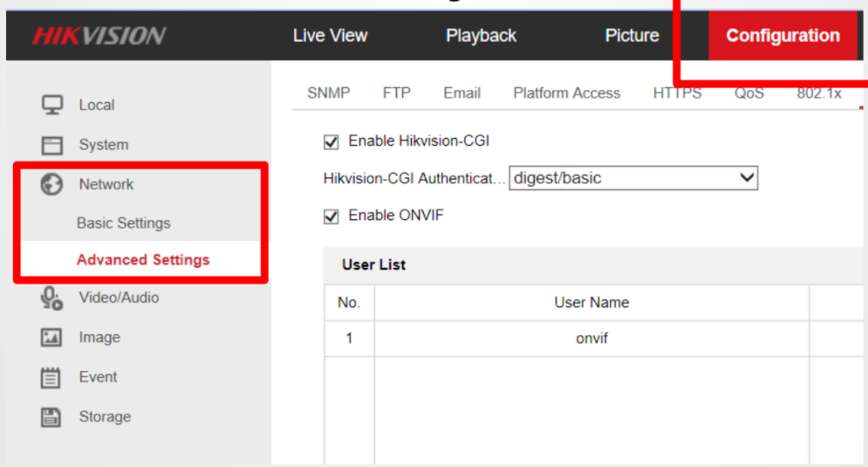Viewport: 868px width, 467px height.
Task: Click the Hikvision logo
Action: tap(99, 36)
